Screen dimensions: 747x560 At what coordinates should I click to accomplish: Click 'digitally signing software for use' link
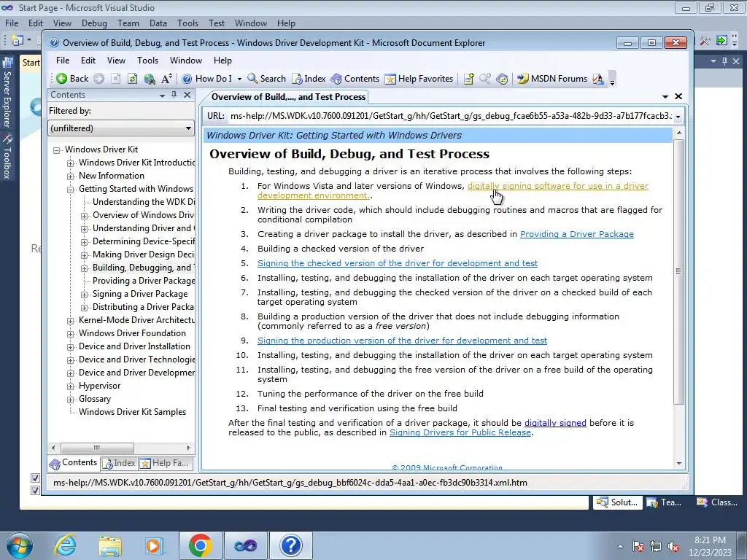(558, 186)
